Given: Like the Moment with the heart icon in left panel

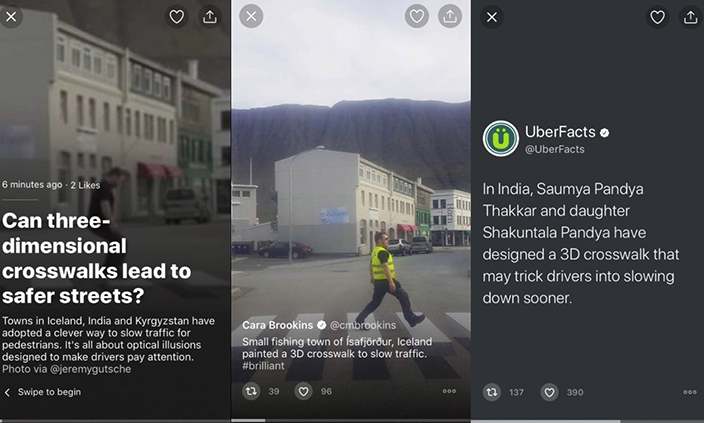Looking at the screenshot, I should 177,16.
